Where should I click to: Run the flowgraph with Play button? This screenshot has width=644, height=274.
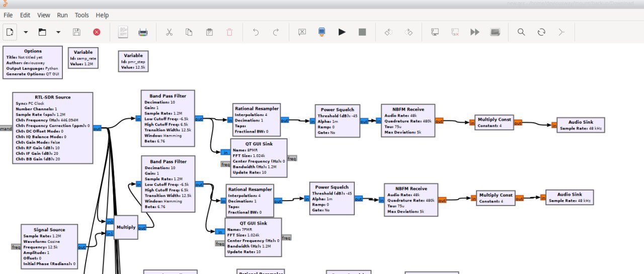342,32
